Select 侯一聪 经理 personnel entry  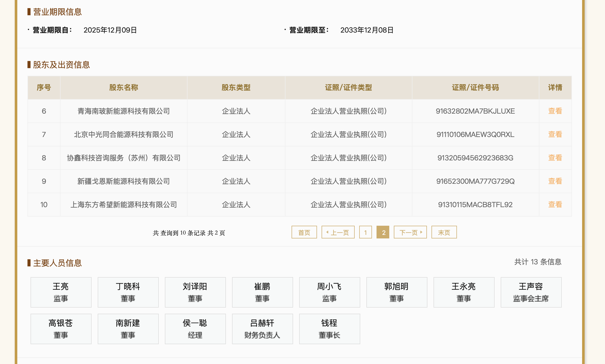coord(195,329)
